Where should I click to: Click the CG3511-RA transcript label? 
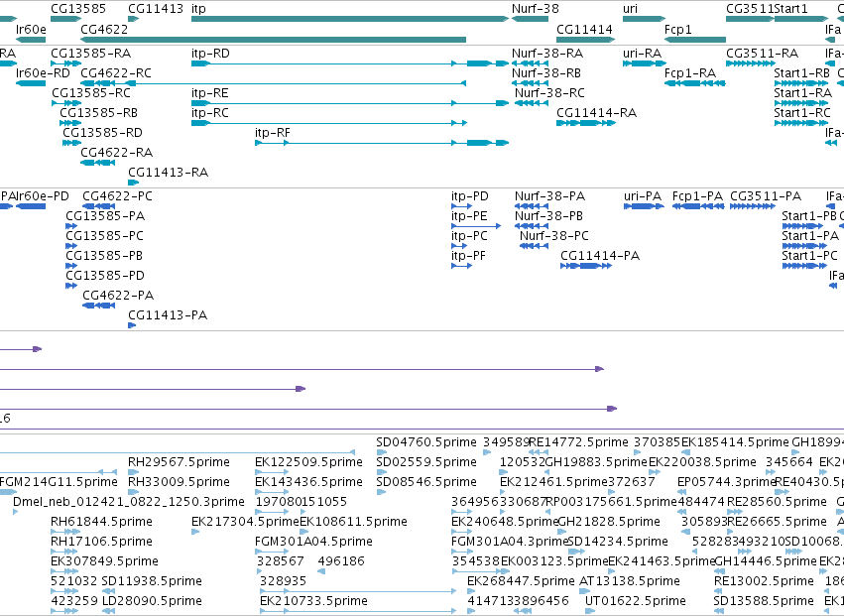tap(763, 54)
